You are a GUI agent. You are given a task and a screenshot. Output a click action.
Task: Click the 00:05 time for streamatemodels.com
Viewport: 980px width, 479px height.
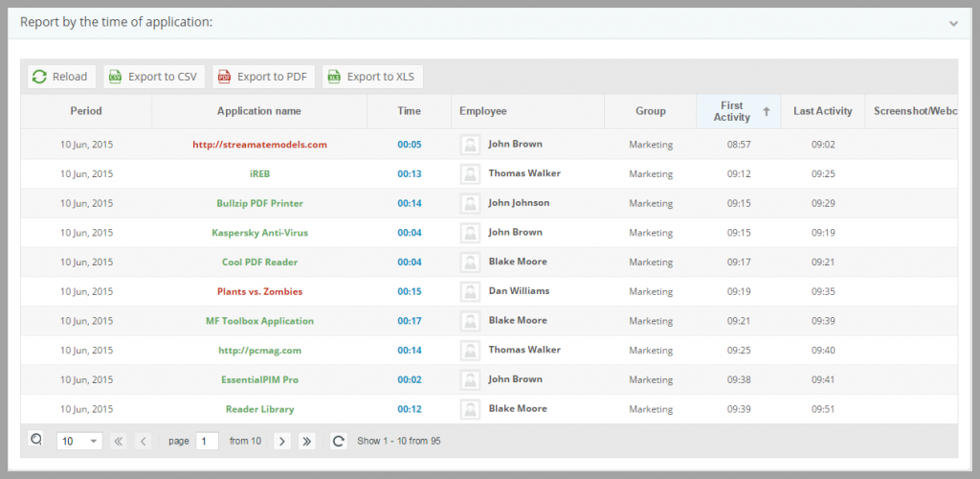click(x=410, y=145)
